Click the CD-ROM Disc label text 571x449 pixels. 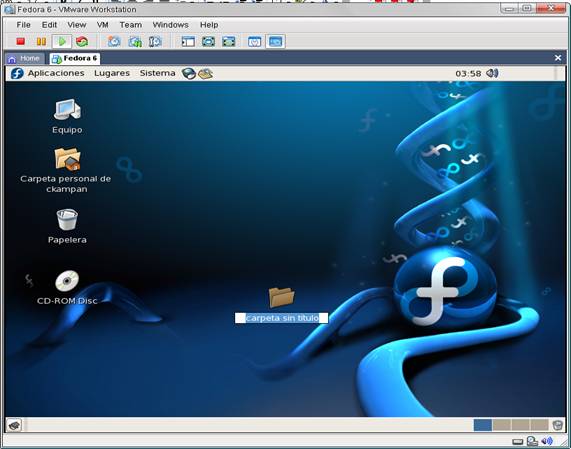[67, 301]
